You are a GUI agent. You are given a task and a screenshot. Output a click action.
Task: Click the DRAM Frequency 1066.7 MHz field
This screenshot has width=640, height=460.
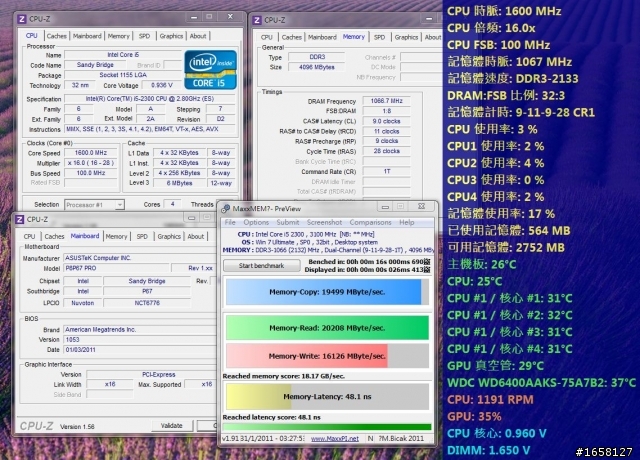[x=386, y=101]
